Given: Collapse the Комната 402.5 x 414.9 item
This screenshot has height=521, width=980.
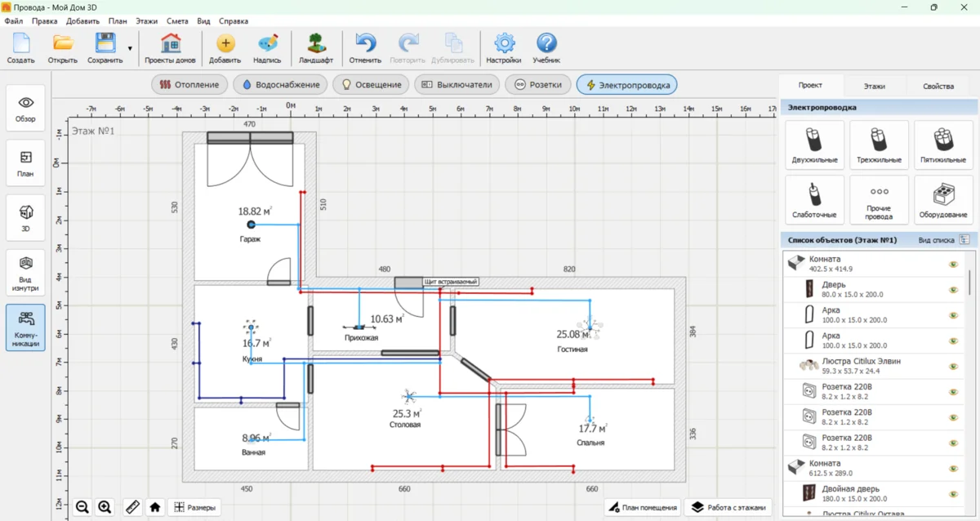Looking at the screenshot, I should (791, 263).
